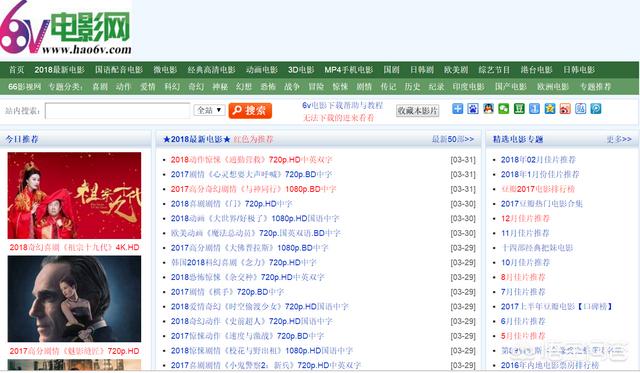This screenshot has width=640, height=373.
Task: Open the 经典高清电影 nav item
Action: tap(211, 70)
